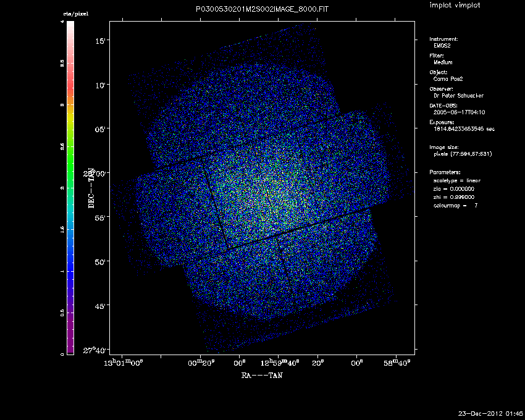The width and height of the screenshot is (525, 420).
Task: Click the RA---TAN x-axis label
Action: (x=262, y=375)
